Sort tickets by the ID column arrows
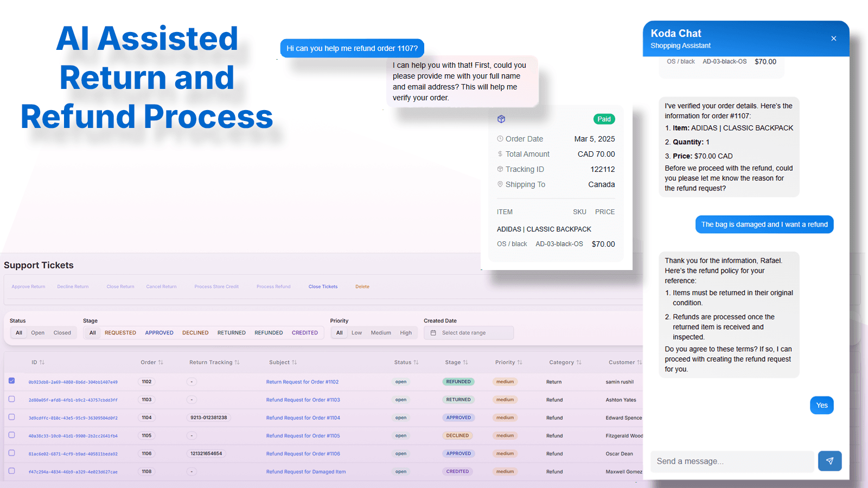Image resolution: width=868 pixels, height=488 pixels. 42,362
